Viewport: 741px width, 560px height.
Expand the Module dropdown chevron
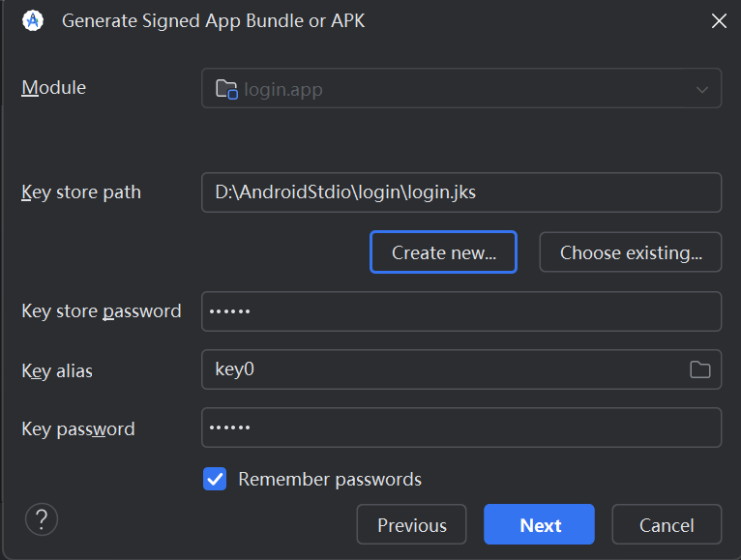coord(702,90)
